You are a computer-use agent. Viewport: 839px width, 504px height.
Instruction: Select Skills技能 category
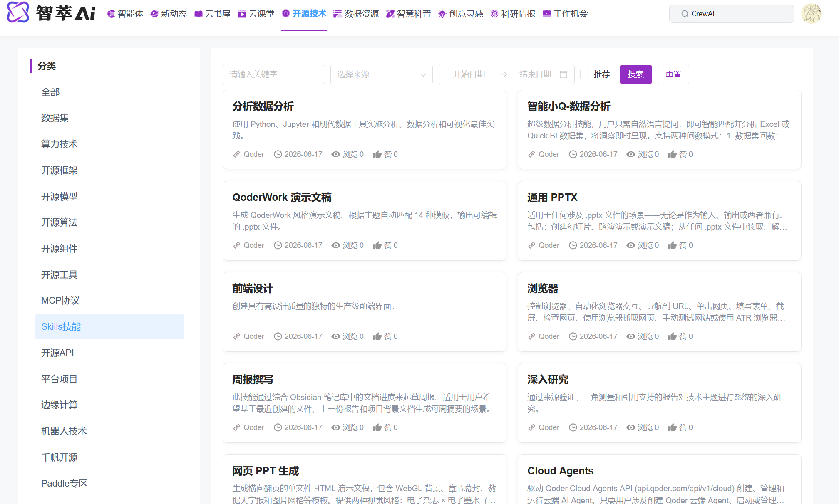coord(109,327)
